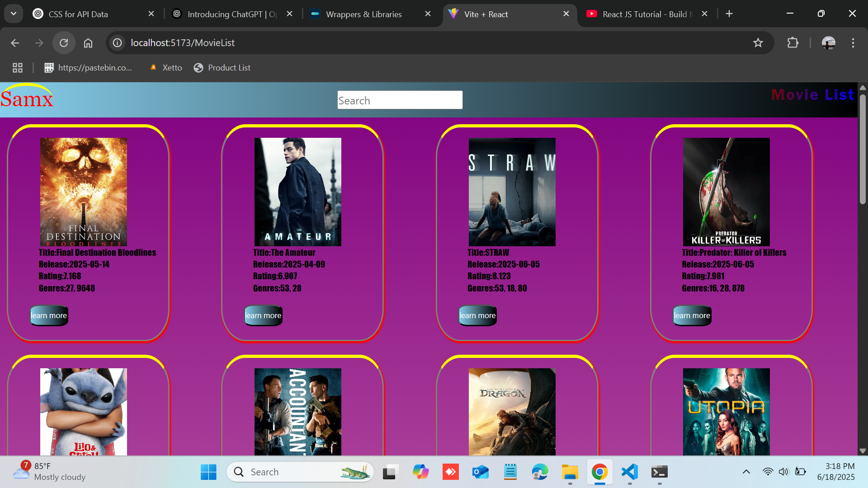The height and width of the screenshot is (488, 868).
Task: Open the Product List bookmark
Action: pyautogui.click(x=222, y=68)
